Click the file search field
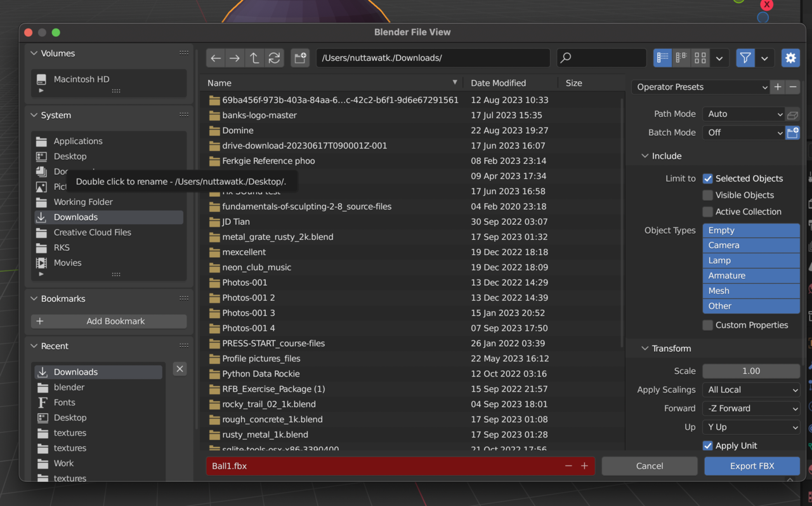 602,58
